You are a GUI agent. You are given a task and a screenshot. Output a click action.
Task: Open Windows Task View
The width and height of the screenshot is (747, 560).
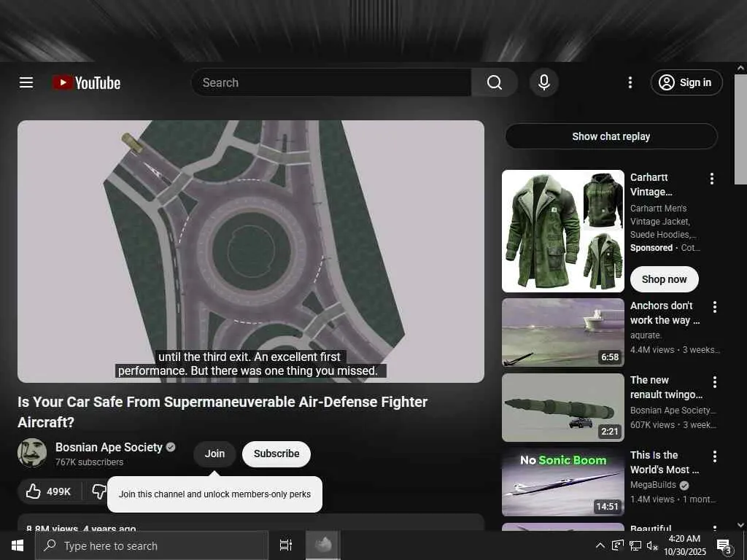coord(286,545)
